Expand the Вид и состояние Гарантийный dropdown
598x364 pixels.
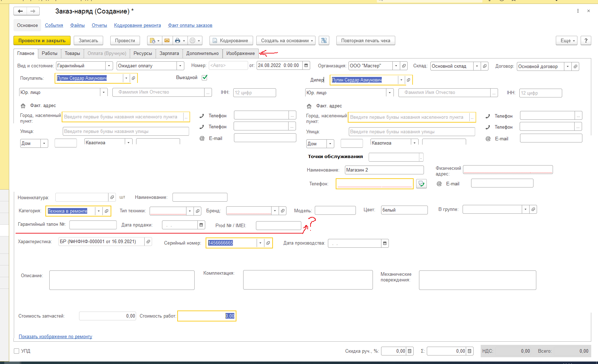109,66
